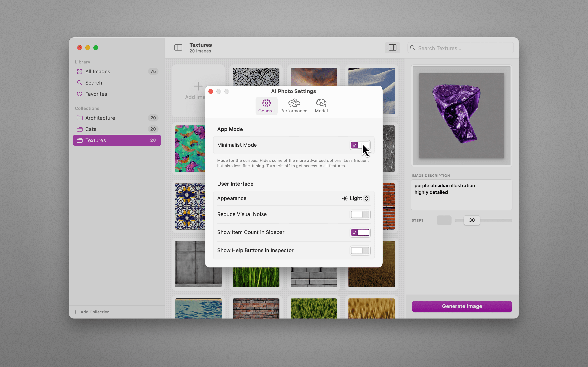588x367 pixels.
Task: Open the Appearance Light dropdown
Action: click(x=356, y=198)
